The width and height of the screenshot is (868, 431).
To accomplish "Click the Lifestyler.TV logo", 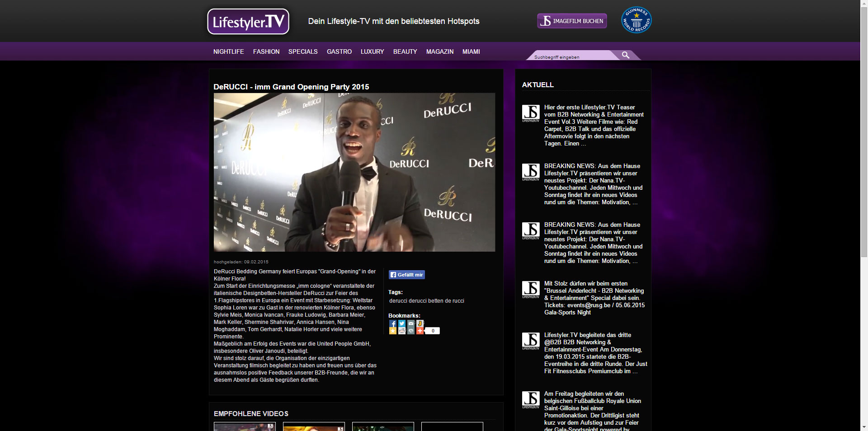I will [x=248, y=21].
